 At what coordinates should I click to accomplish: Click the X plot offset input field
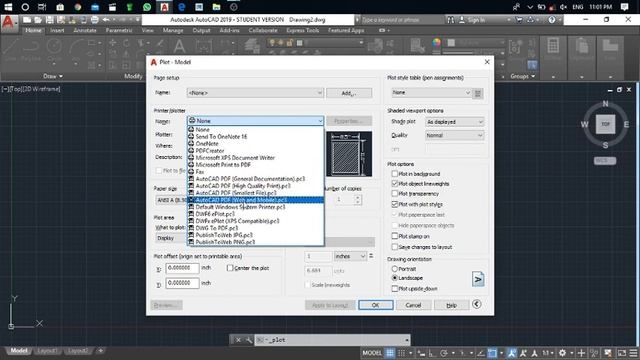coord(182,268)
